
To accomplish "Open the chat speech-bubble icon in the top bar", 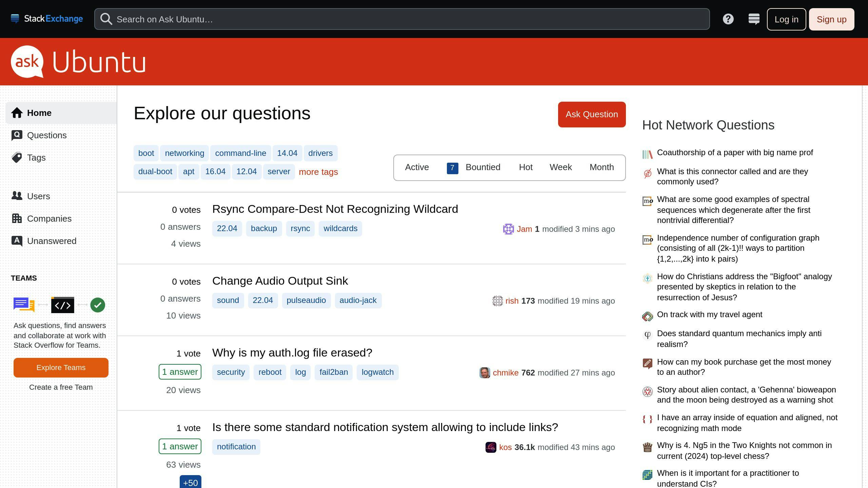I will click(754, 19).
